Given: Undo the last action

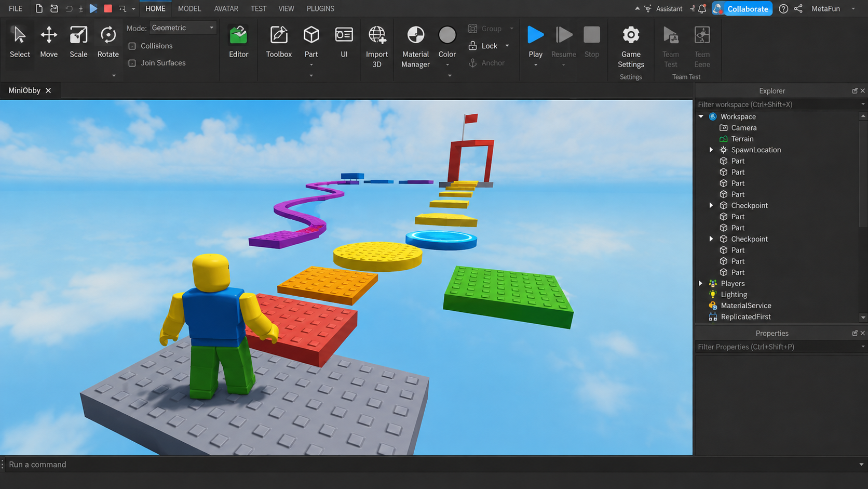Looking at the screenshot, I should pos(69,8).
